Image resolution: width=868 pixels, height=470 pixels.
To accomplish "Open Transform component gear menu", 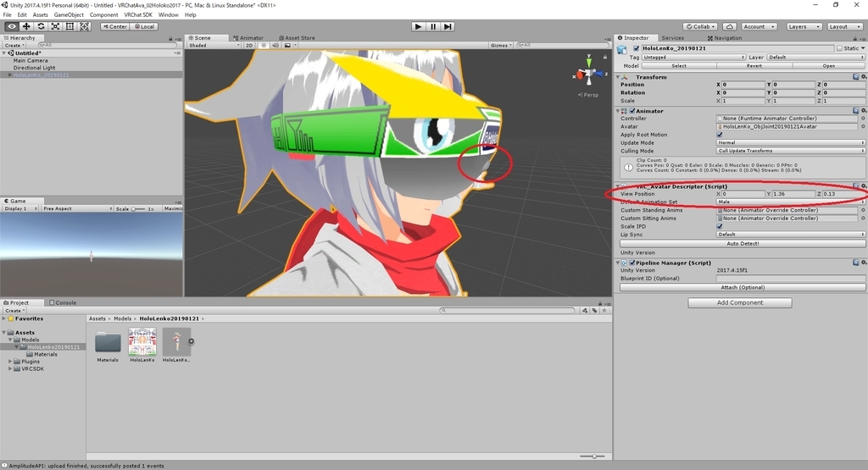I will (863, 77).
